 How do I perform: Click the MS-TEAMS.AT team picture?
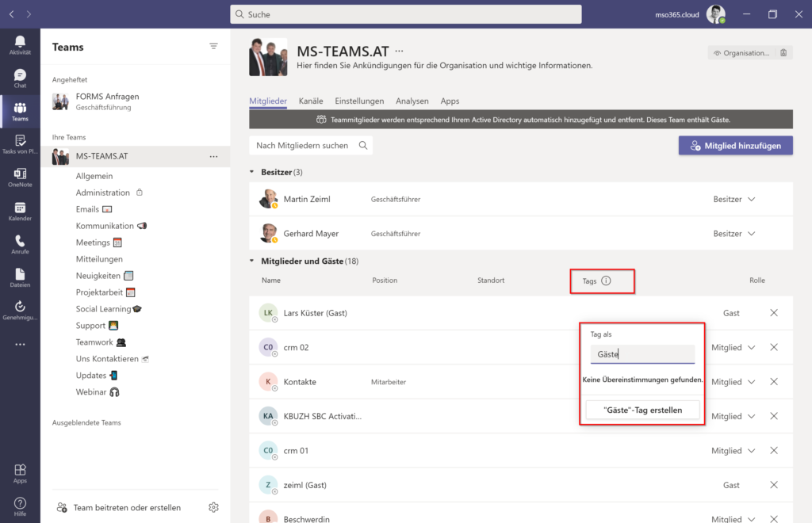point(268,57)
